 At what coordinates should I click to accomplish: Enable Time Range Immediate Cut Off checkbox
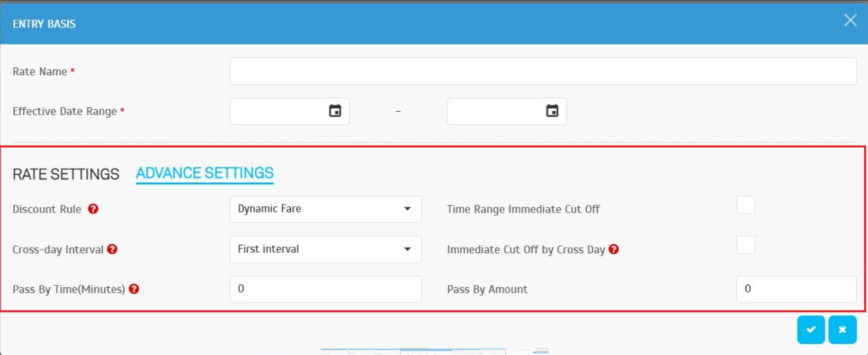point(745,205)
